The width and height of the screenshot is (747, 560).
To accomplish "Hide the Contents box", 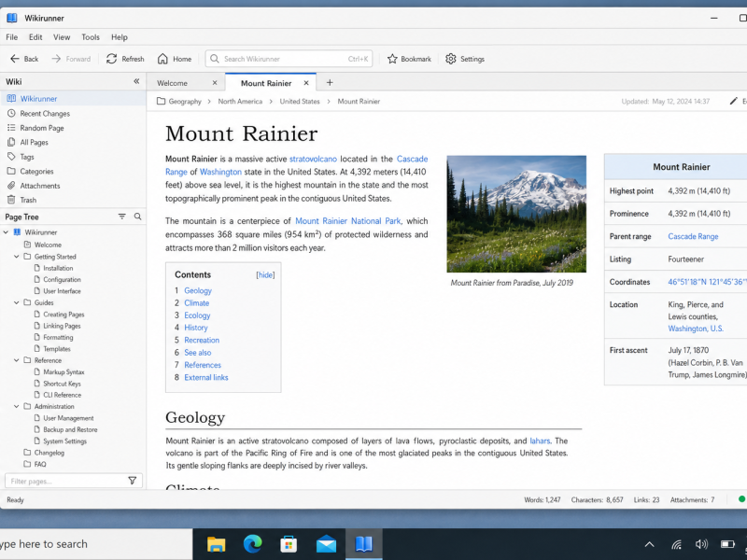I will click(265, 274).
